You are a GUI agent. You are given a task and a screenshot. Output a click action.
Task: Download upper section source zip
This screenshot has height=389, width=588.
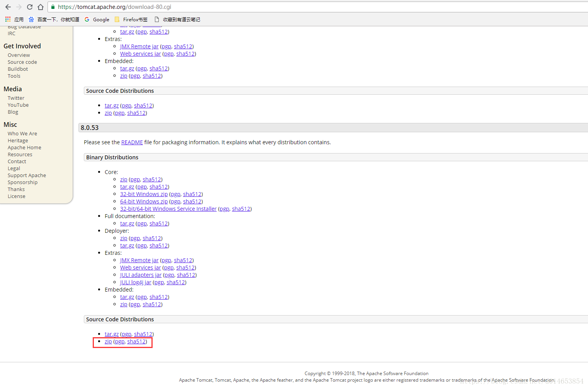[108, 113]
